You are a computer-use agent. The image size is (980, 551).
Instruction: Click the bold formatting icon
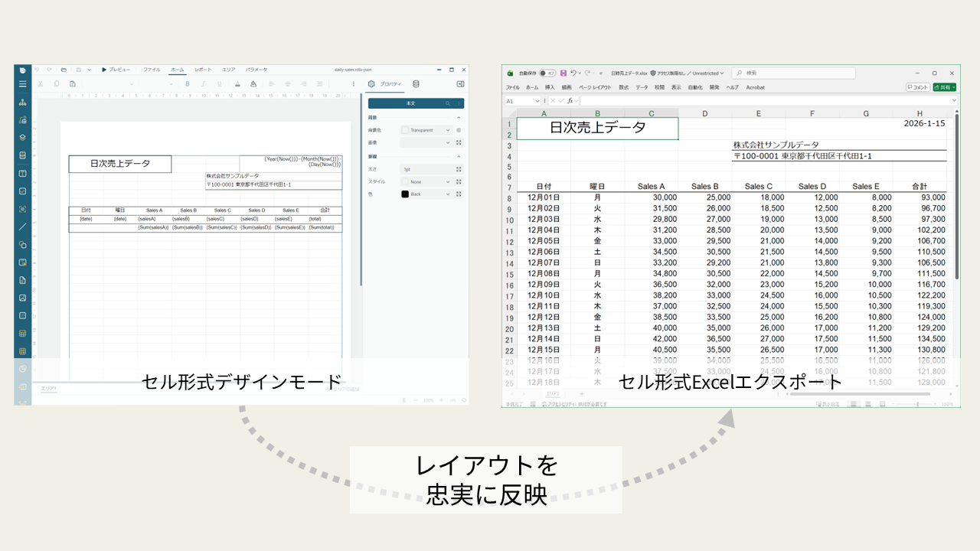(x=187, y=84)
